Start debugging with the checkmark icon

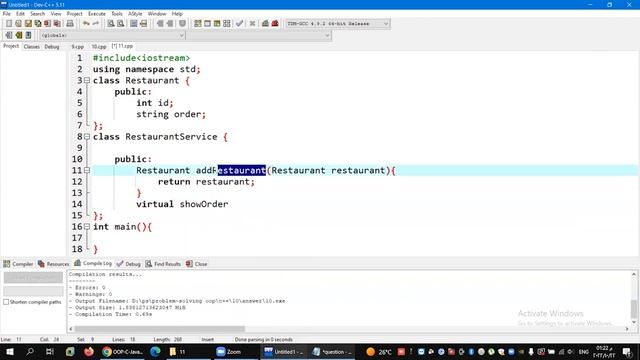coord(240,24)
